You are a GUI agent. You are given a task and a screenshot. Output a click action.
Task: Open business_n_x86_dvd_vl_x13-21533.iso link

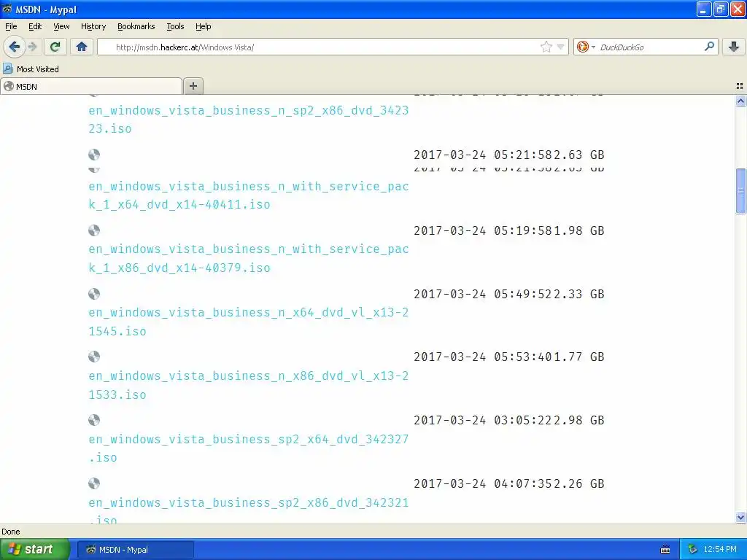coord(248,385)
